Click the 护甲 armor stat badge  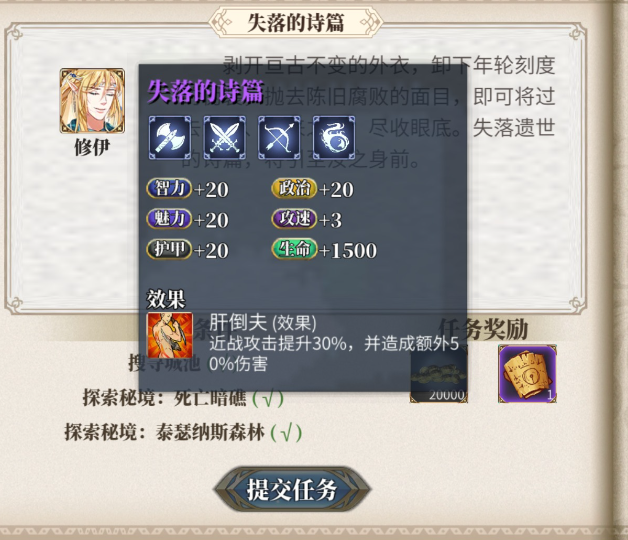(x=169, y=249)
